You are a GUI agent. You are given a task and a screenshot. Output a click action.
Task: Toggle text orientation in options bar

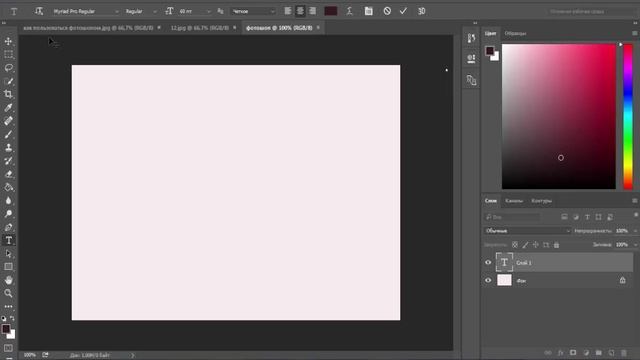39,11
